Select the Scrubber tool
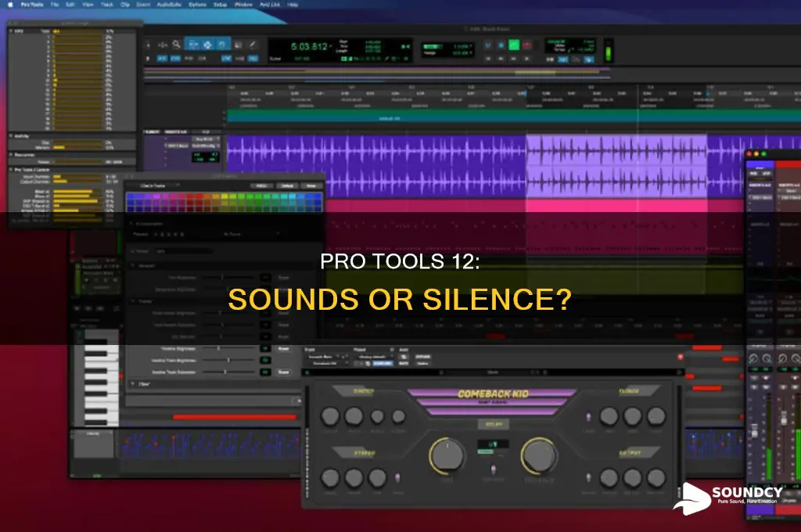This screenshot has height=532, width=801. coord(239,45)
